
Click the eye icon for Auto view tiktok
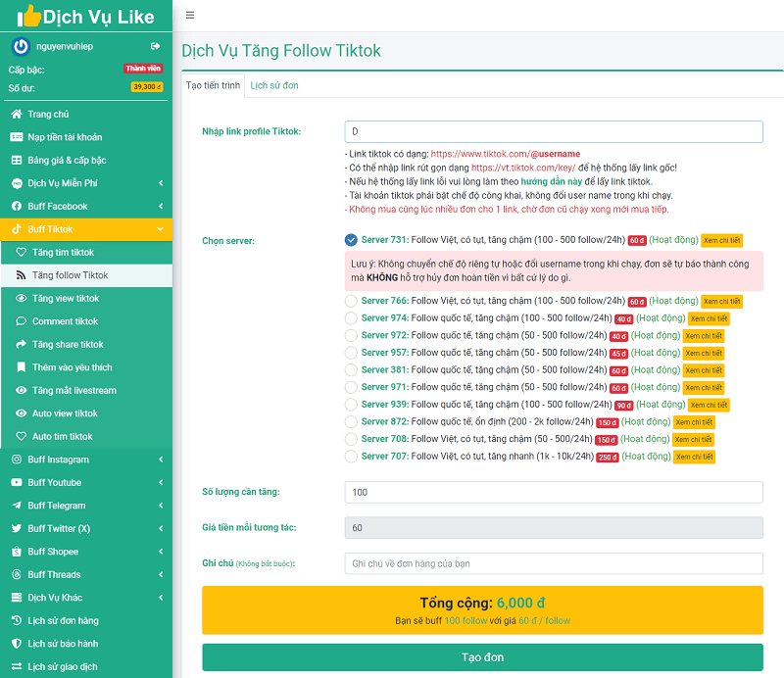(21, 413)
